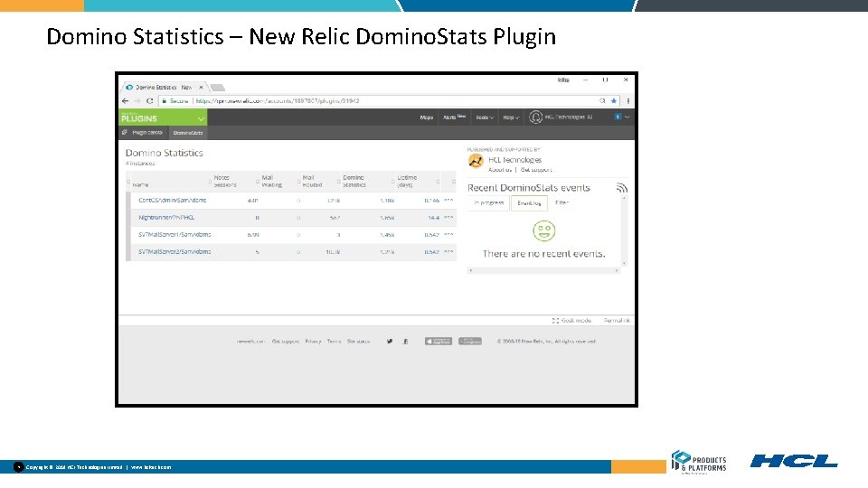Open the Facebook icon in the footer

406,342
